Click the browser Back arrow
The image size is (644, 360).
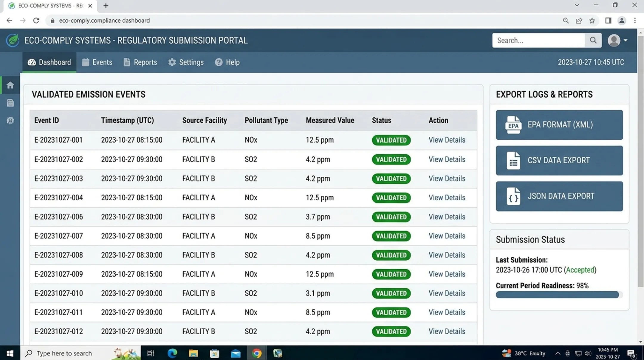point(9,20)
